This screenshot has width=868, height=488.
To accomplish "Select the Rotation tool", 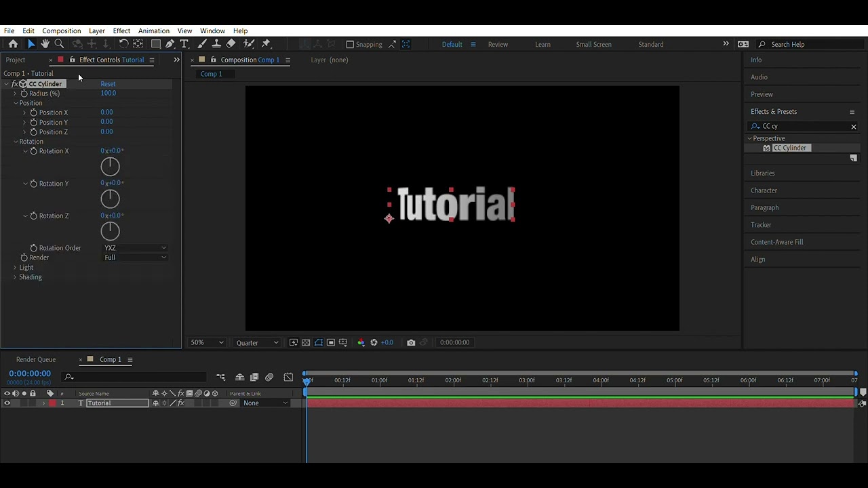I will click(x=123, y=44).
